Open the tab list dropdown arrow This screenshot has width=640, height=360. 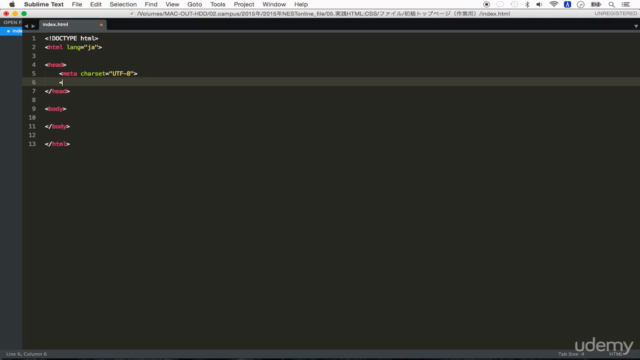pos(636,26)
